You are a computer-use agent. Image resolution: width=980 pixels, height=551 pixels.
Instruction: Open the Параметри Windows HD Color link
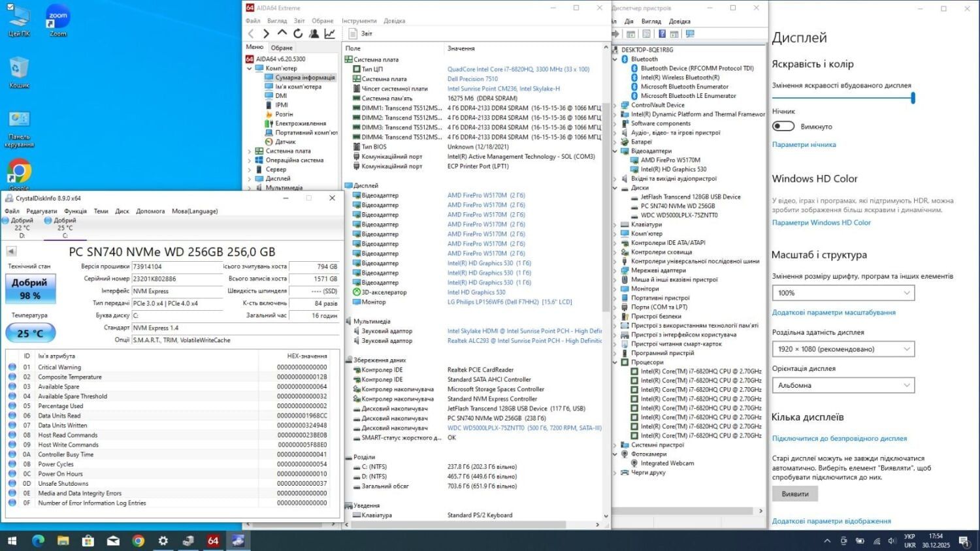click(x=821, y=223)
